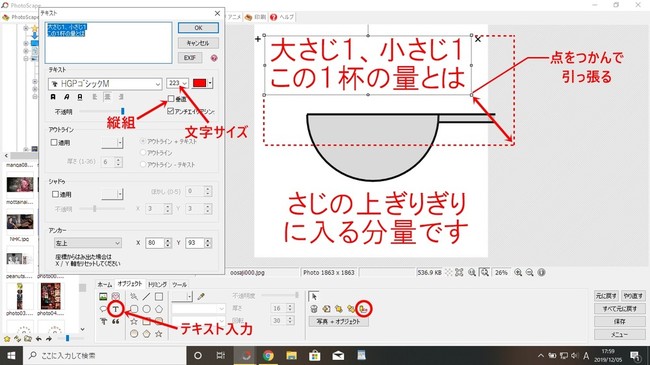Image resolution: width=650 pixels, height=365 pixels.
Task: Click the キャンセル button
Action: (x=198, y=43)
